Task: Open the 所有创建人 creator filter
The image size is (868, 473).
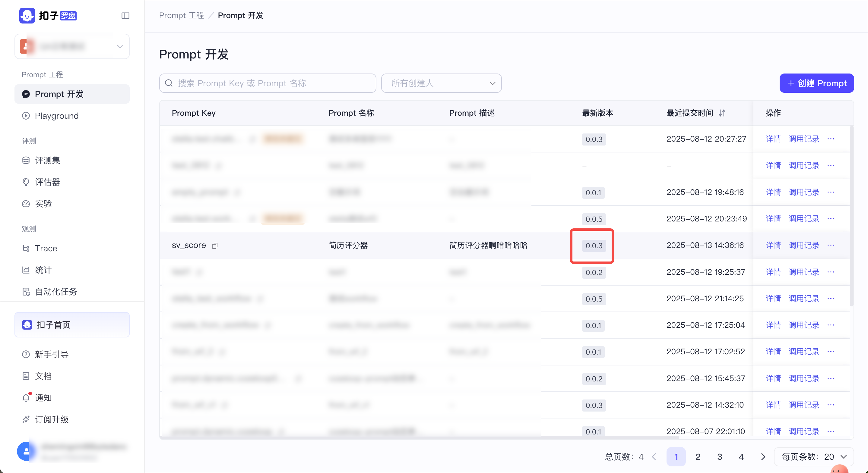Action: (x=441, y=83)
